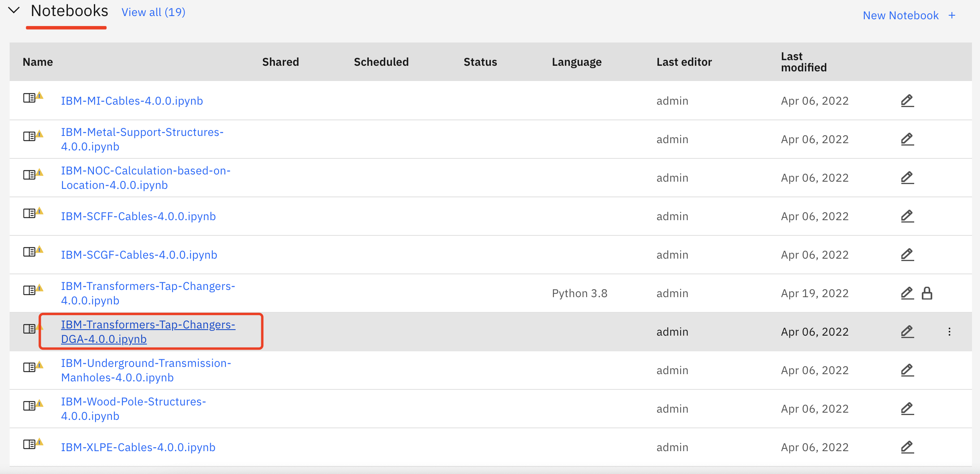Open IBM-Wood-Pole-Structures-4.0.0.ipynb notebook
This screenshot has height=474, width=980.
point(133,409)
